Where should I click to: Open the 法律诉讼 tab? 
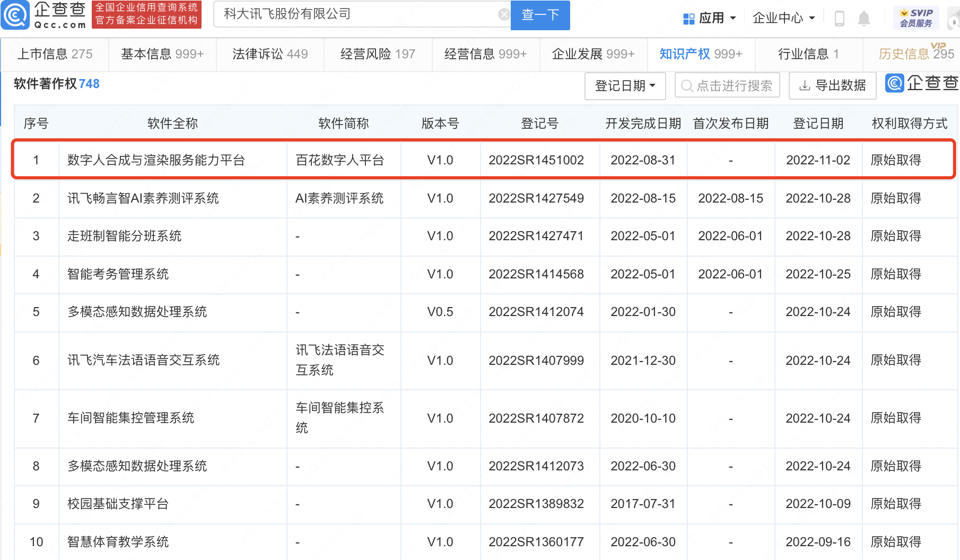(x=270, y=54)
